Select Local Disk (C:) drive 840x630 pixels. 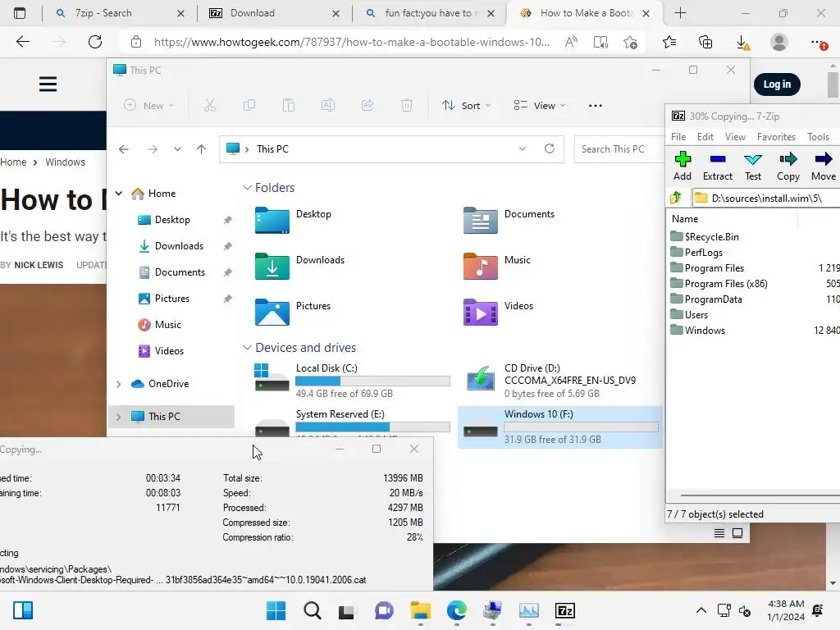coord(352,381)
